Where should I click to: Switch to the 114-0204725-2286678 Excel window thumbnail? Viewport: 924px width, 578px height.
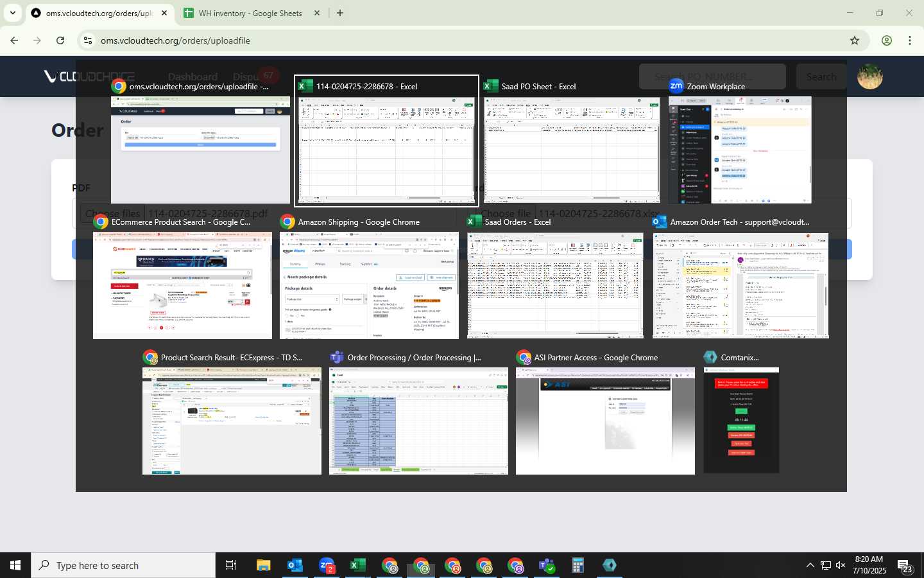[386, 150]
